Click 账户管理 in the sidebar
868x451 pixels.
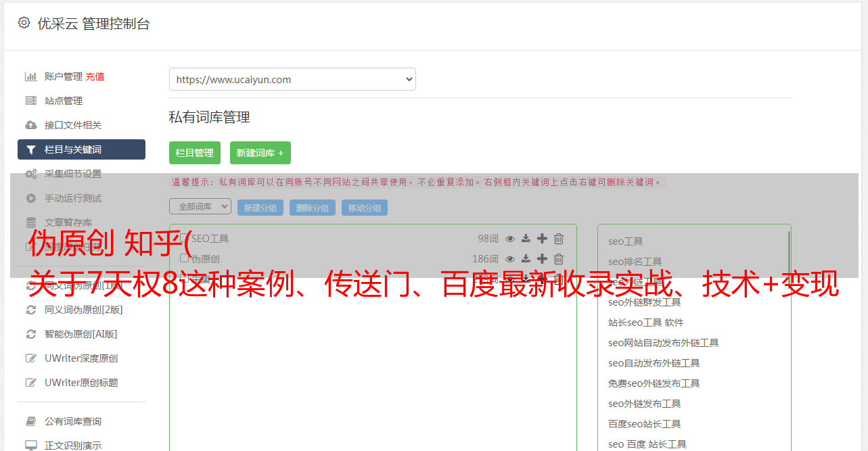[x=64, y=76]
